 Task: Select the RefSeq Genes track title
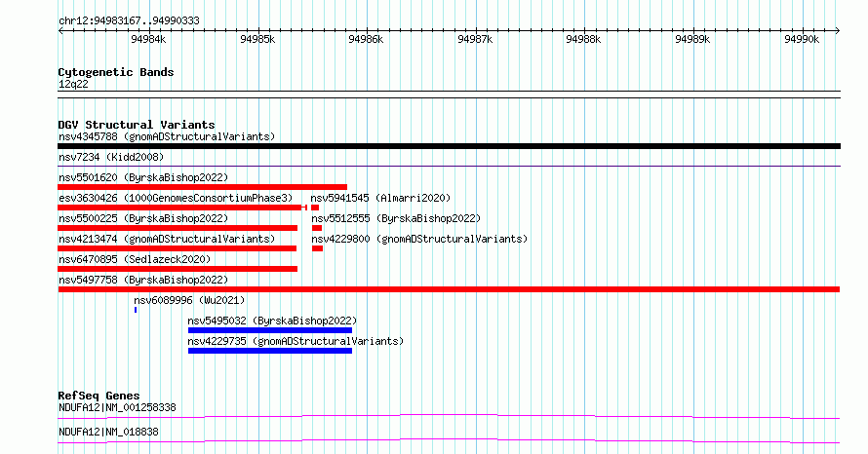tap(99, 396)
